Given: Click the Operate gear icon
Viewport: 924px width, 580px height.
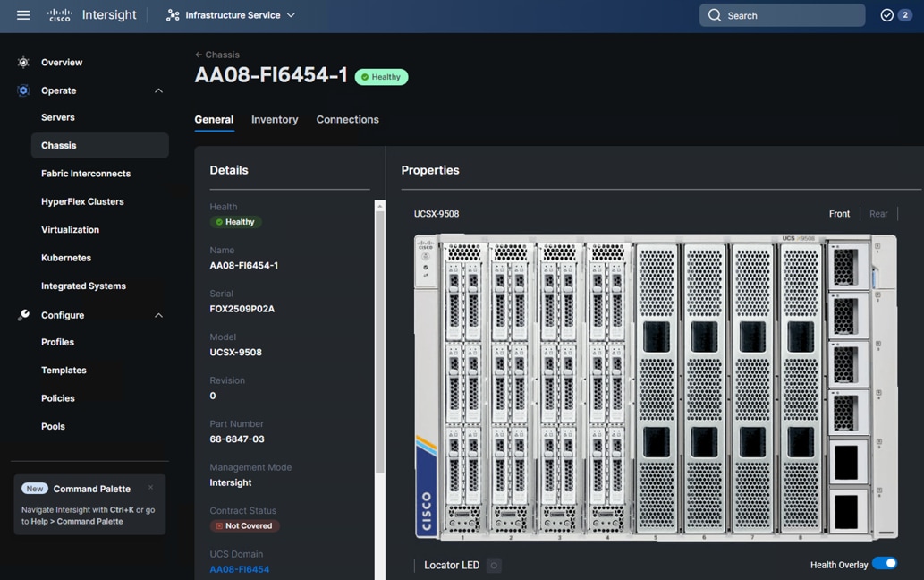Looking at the screenshot, I should click(23, 90).
